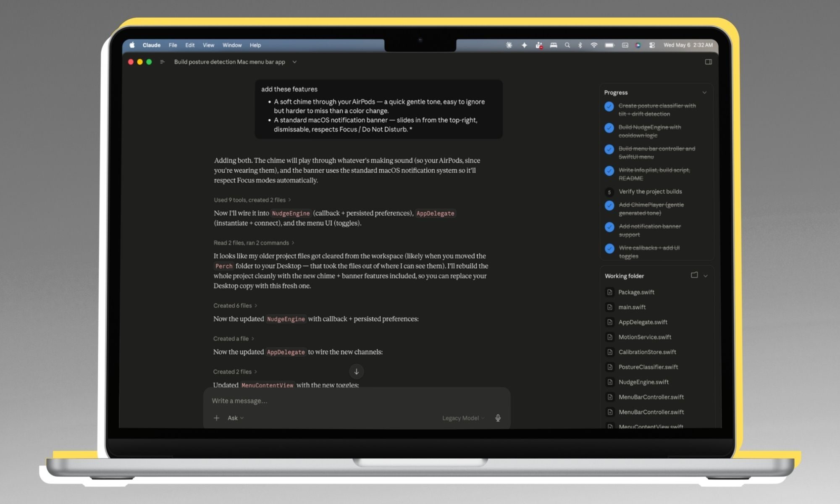Open AppDelegate.swift in the working folder
Image resolution: width=840 pixels, height=504 pixels.
[x=643, y=322]
